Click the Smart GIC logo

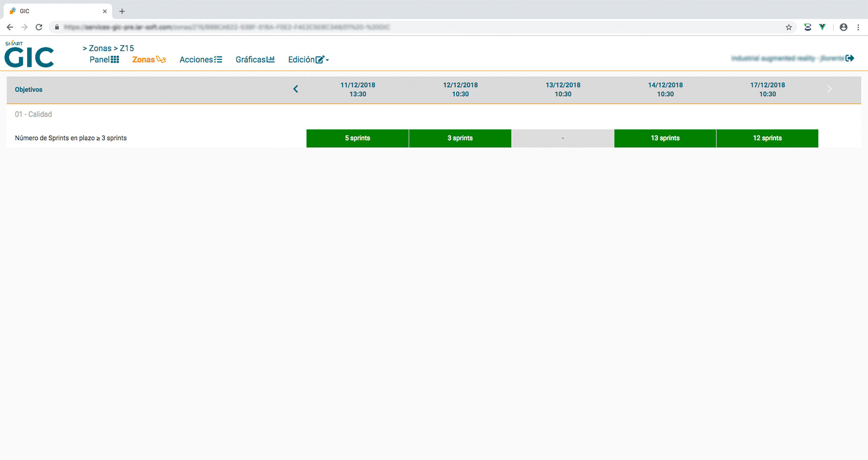29,55
